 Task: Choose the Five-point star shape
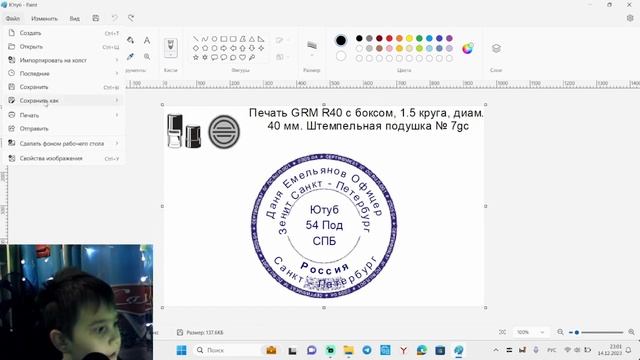pyautogui.click(x=196, y=58)
